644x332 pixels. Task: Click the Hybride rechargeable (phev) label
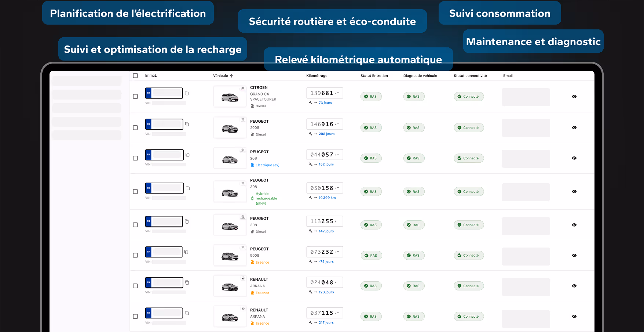tap(266, 198)
